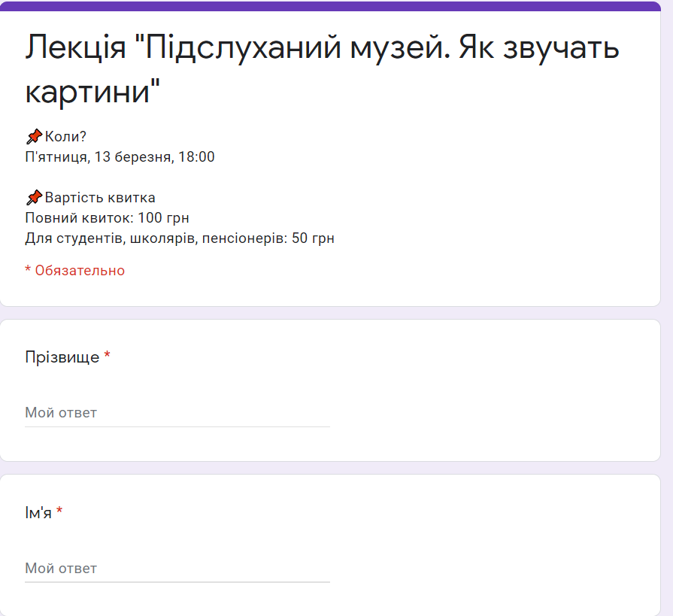The width and height of the screenshot is (673, 616).
Task: Focus the Ім'я answer input field
Action: (177, 569)
